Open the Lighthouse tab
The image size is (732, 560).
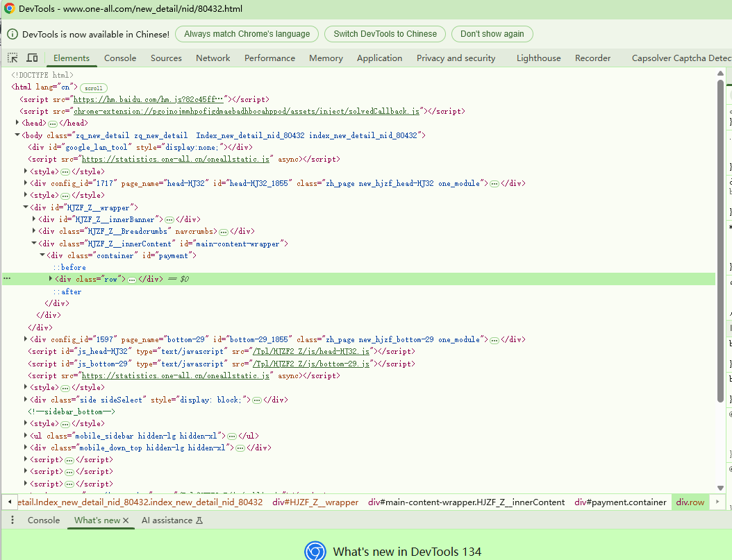click(x=538, y=58)
